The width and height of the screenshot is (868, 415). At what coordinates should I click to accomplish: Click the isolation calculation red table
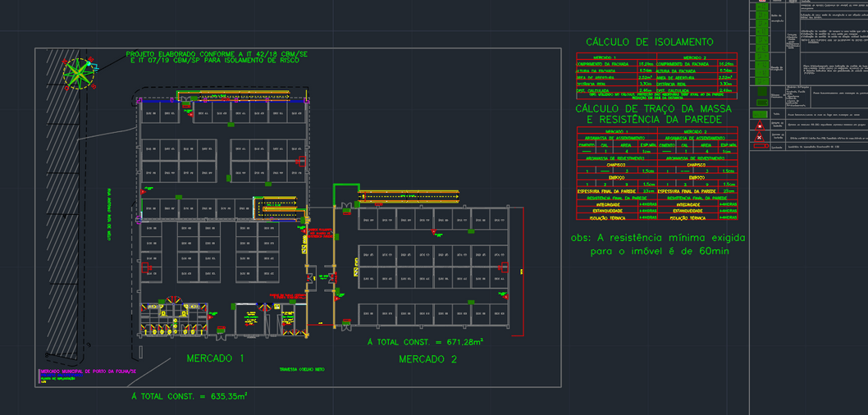pos(656,76)
